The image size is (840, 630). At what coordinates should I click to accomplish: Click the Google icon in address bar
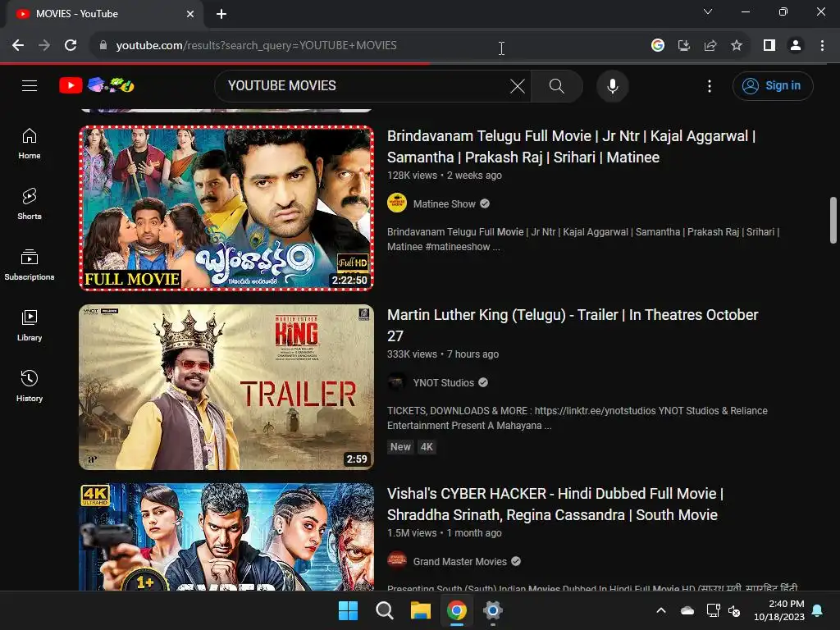coord(658,46)
